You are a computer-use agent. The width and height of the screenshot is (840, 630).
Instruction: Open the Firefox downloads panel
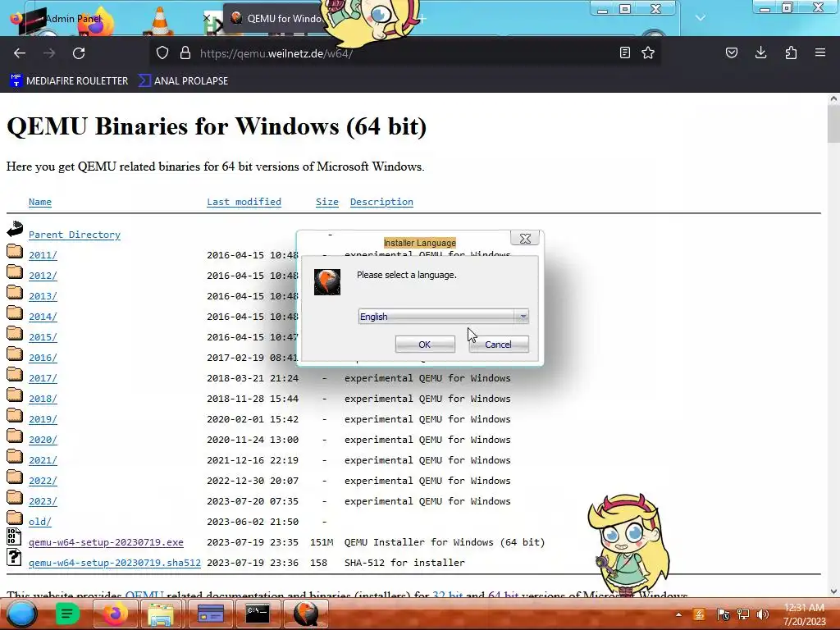[x=760, y=52]
